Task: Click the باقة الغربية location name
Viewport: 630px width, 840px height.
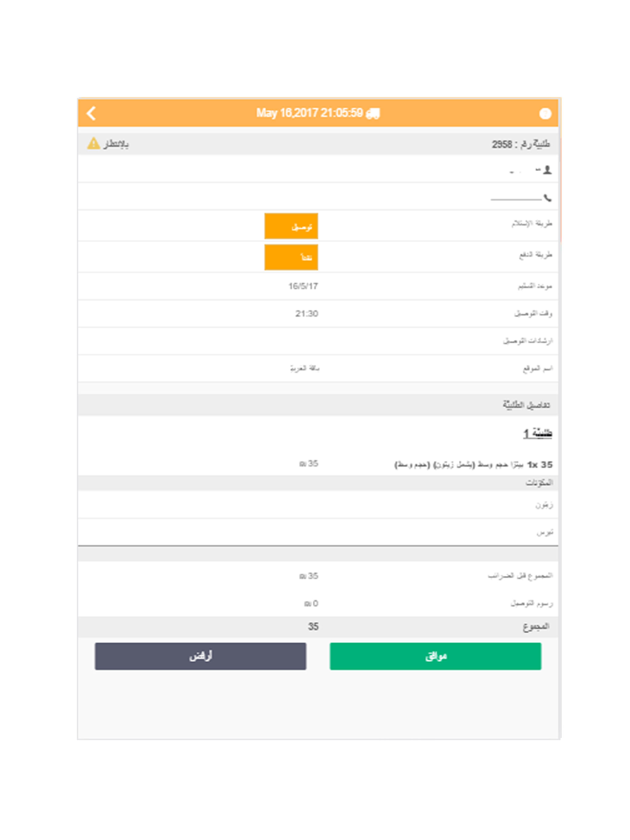Action: [x=304, y=368]
